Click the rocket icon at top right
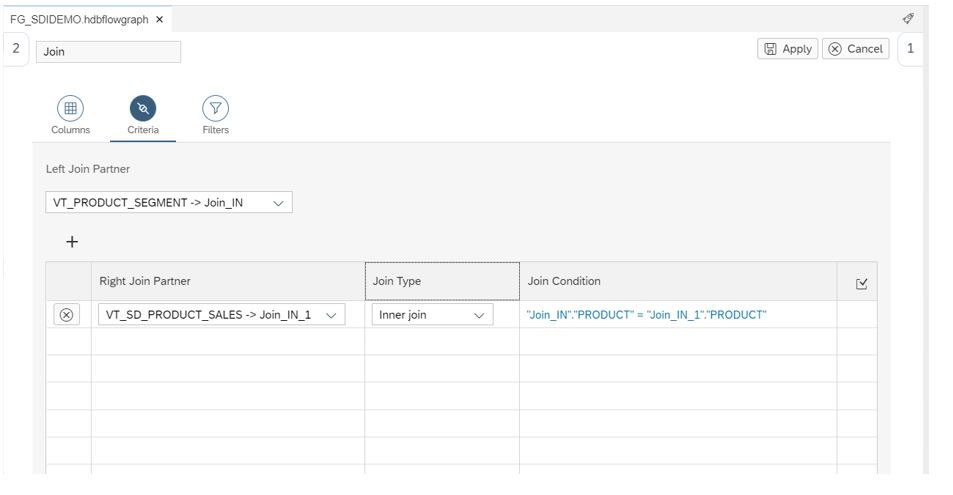Image resolution: width=953 pixels, height=495 pixels. pyautogui.click(x=908, y=18)
